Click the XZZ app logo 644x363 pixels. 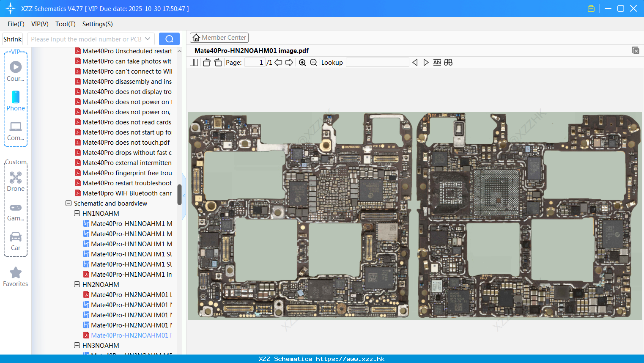[10, 8]
